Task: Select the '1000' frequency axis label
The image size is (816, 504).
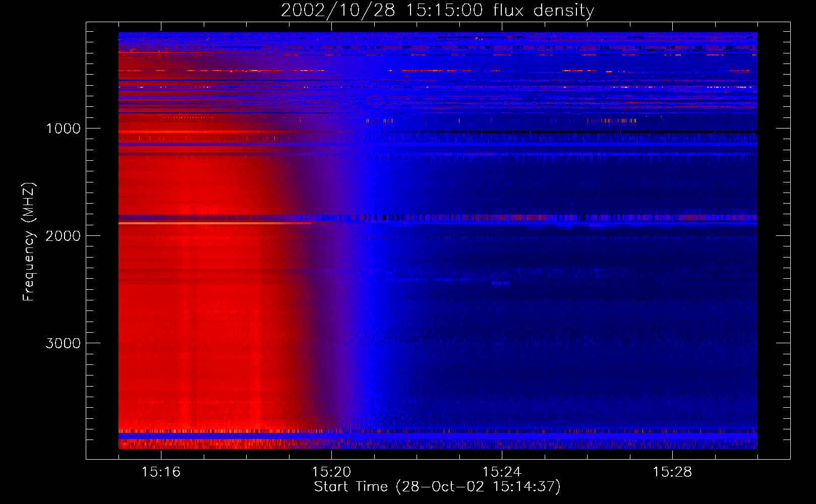Action: click(63, 129)
